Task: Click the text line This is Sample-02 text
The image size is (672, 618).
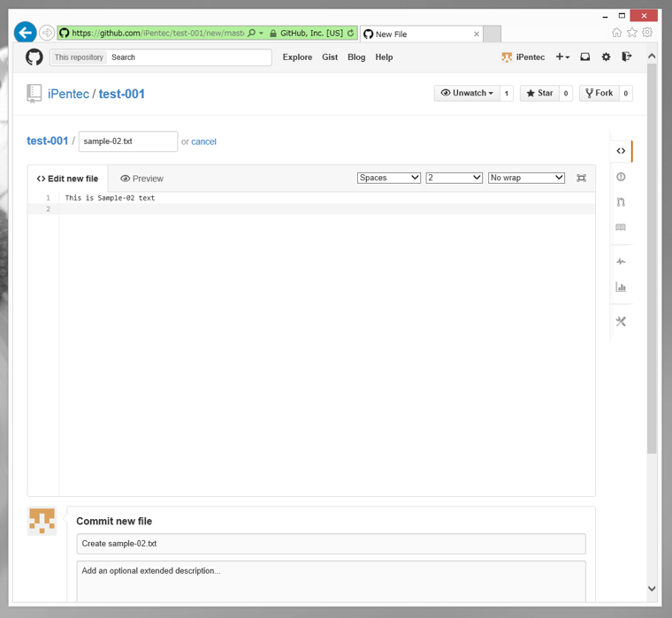Action: [x=111, y=198]
